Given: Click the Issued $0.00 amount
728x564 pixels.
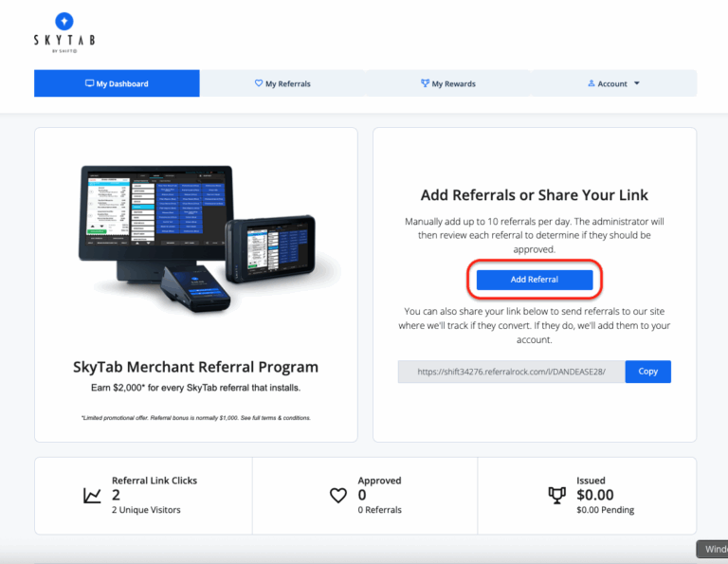Looking at the screenshot, I should 594,495.
